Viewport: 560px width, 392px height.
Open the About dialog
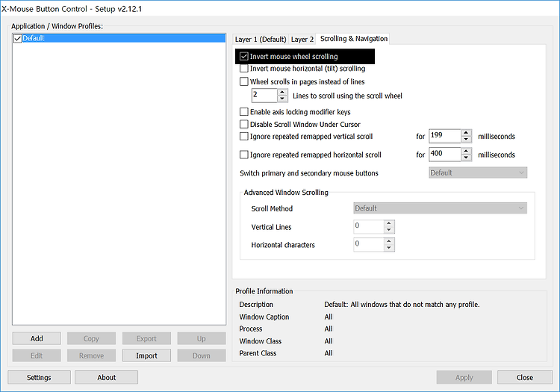107,377
